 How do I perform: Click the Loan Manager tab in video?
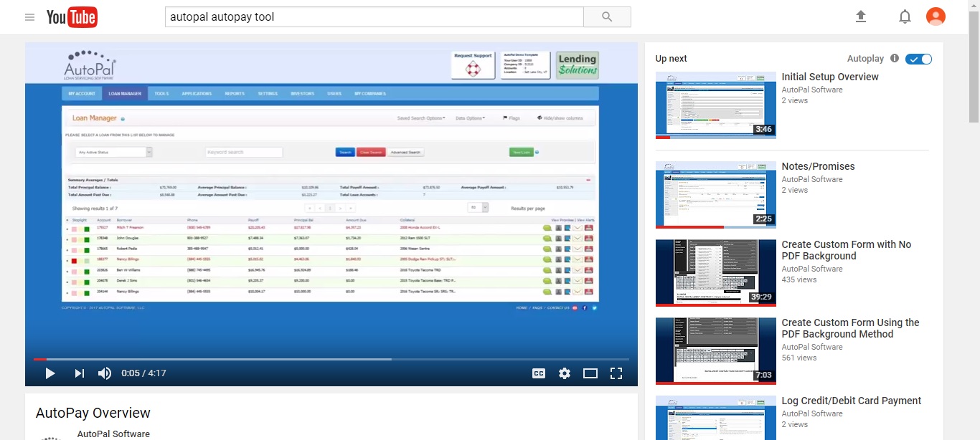tap(125, 93)
